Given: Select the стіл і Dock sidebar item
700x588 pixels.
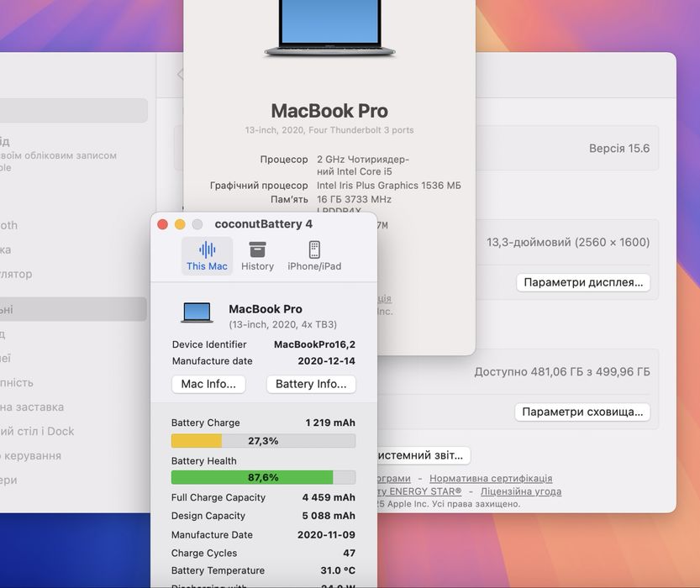Looking at the screenshot, I should (73, 432).
